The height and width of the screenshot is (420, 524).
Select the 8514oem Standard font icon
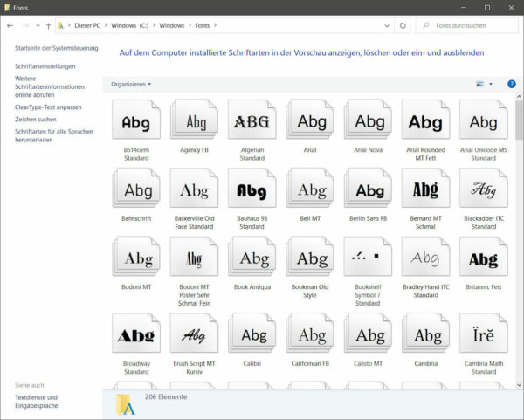pos(136,120)
